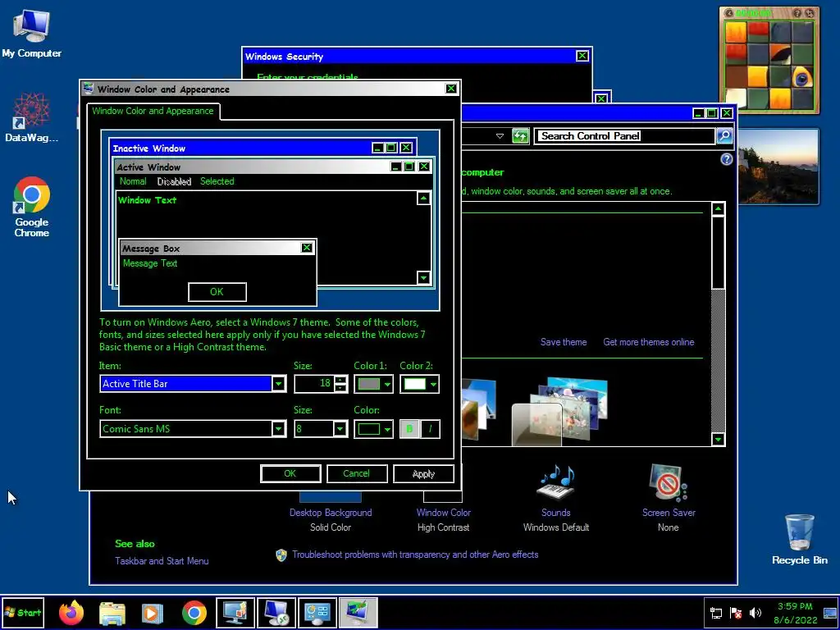This screenshot has height=630, width=840.
Task: Click the Selected menu in the preview
Action: point(217,181)
